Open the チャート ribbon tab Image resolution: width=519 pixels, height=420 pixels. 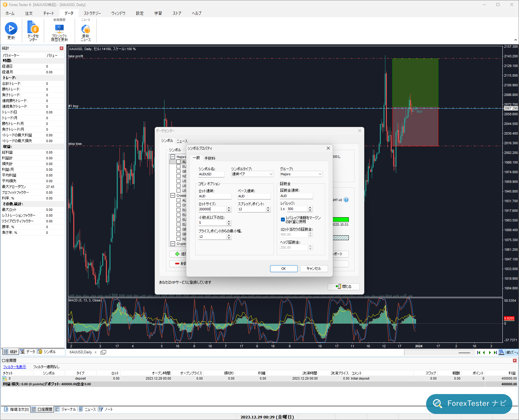tap(49, 13)
